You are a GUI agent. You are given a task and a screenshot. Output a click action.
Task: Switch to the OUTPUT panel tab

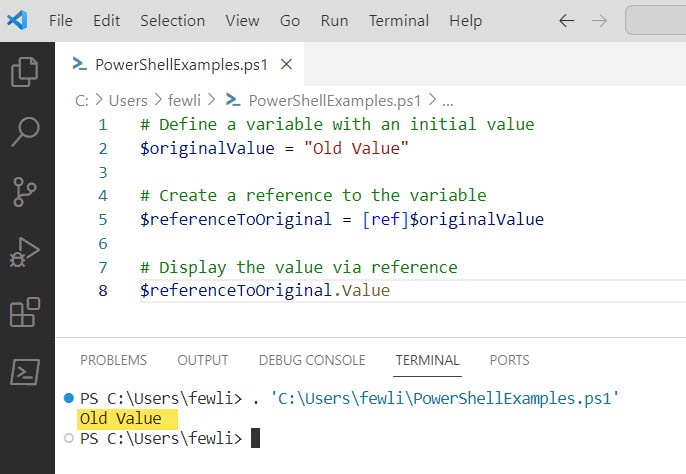point(203,360)
